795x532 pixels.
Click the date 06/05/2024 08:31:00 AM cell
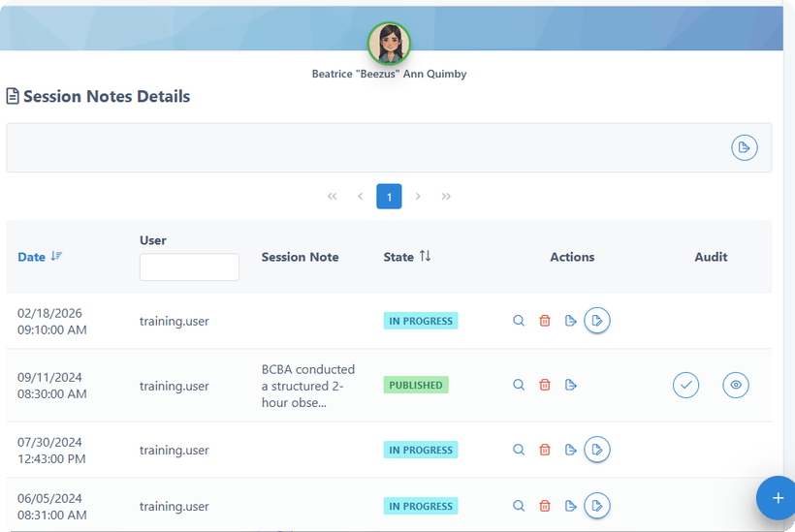coord(52,507)
